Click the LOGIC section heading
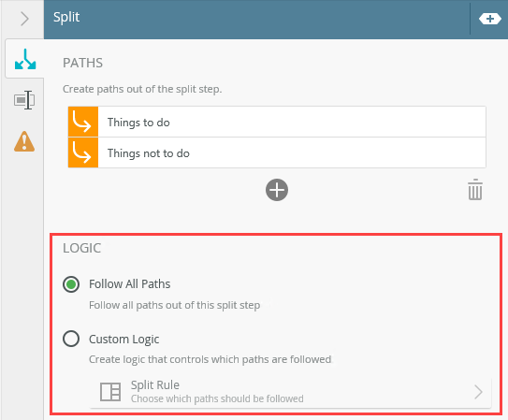Screen dimensions: 508x420 (x=82, y=248)
